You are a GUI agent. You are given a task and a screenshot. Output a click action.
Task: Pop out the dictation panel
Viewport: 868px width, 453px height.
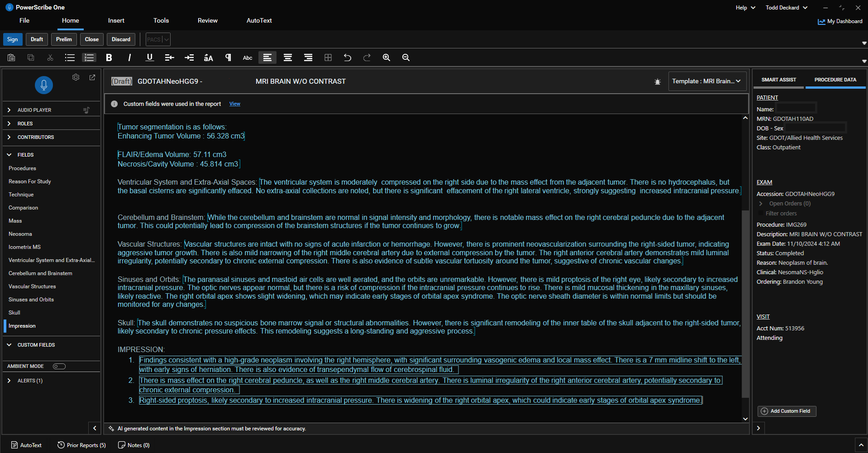pos(92,77)
